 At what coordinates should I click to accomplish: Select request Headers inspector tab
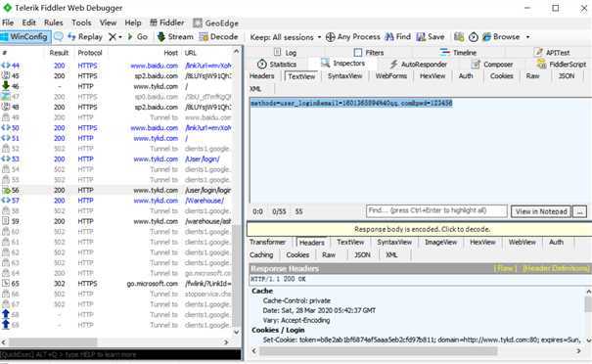261,76
